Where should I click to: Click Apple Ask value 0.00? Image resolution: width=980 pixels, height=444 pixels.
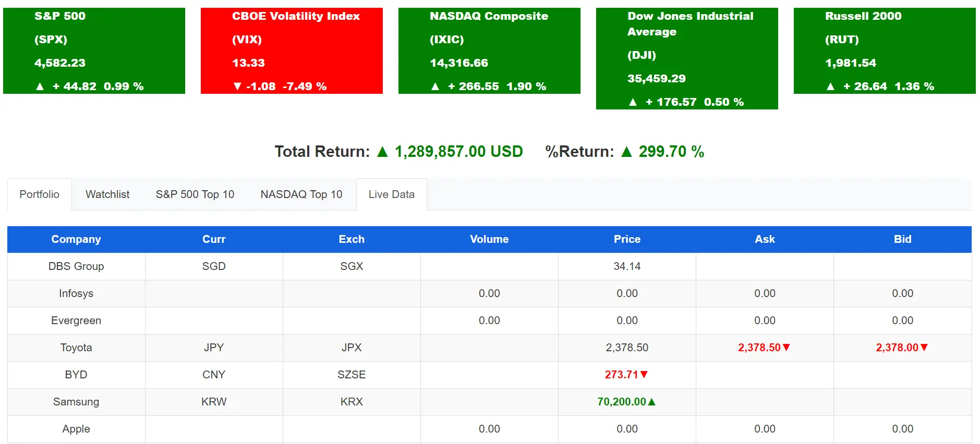point(765,429)
